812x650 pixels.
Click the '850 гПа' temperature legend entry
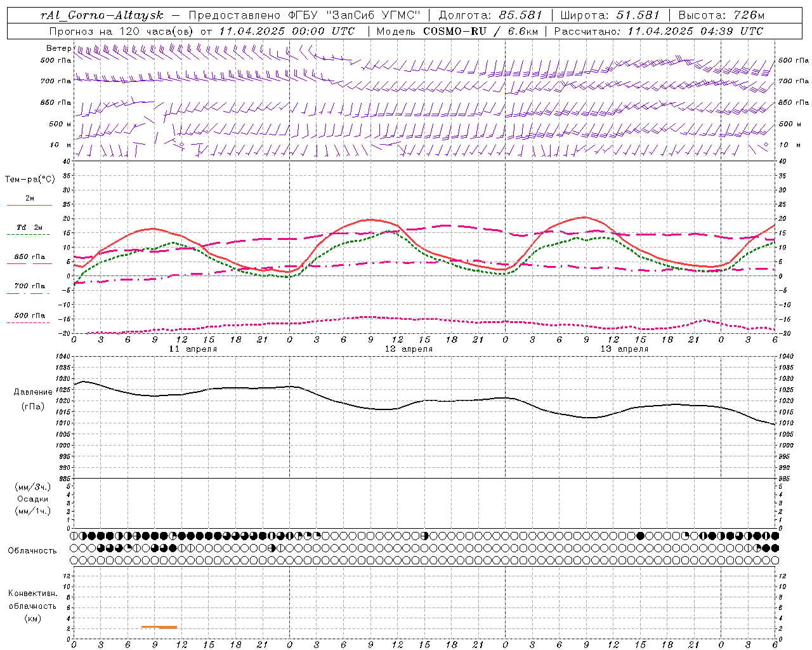tap(30, 257)
